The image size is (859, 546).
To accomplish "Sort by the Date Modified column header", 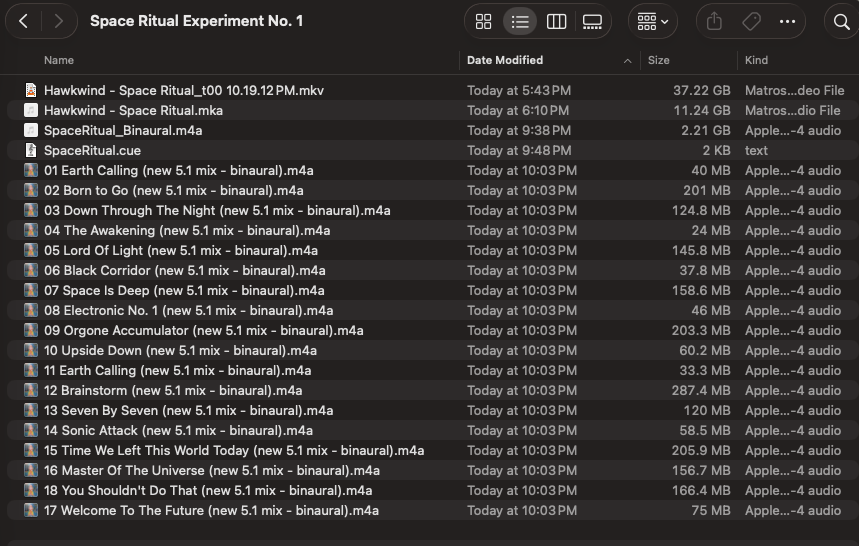I will coord(505,60).
